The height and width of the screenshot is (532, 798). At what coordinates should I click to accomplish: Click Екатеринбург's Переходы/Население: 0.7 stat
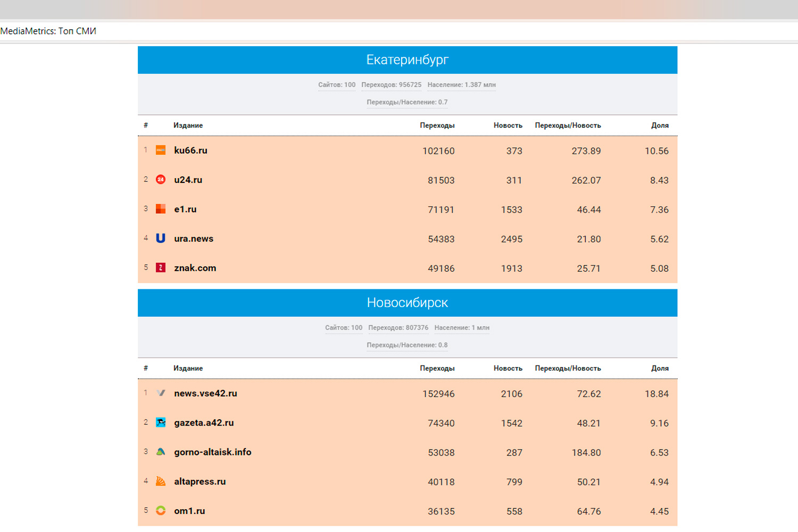[407, 102]
